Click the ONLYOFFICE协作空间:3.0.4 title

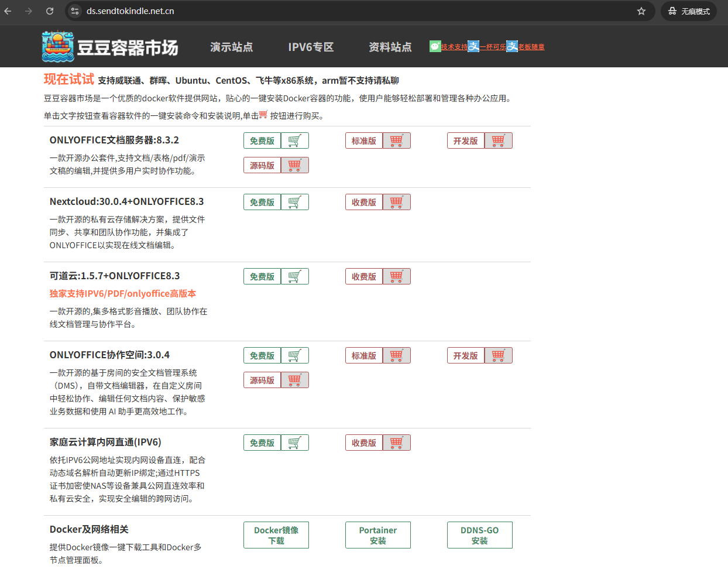(x=109, y=355)
